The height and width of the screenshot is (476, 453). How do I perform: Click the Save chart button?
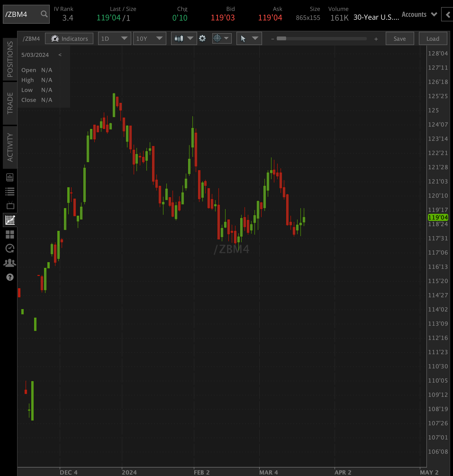coord(400,38)
